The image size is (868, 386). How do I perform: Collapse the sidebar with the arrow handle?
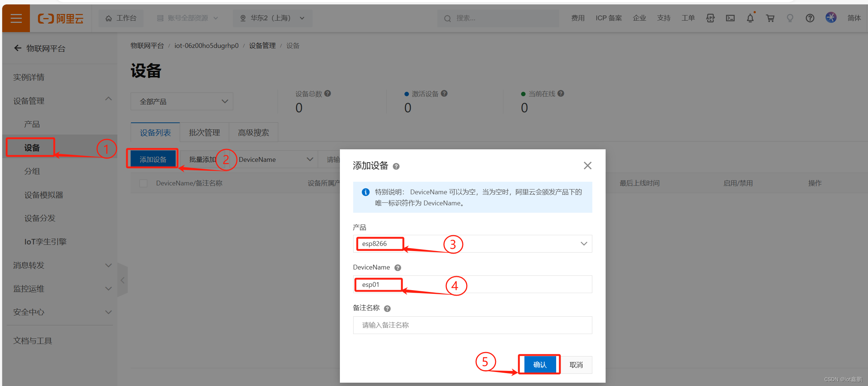pos(122,280)
